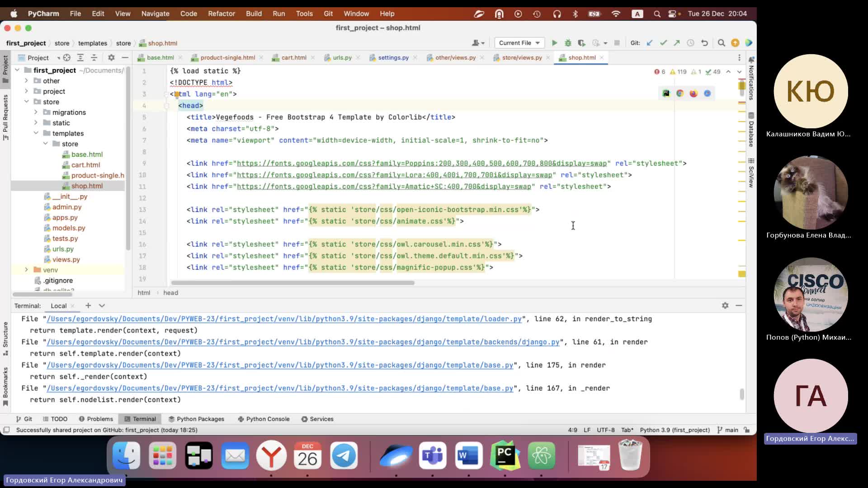
Task: Expand the static folder
Action: (36, 122)
